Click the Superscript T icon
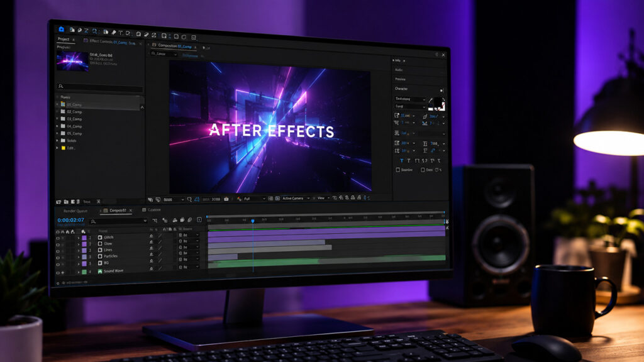The image size is (644, 362). click(x=431, y=161)
